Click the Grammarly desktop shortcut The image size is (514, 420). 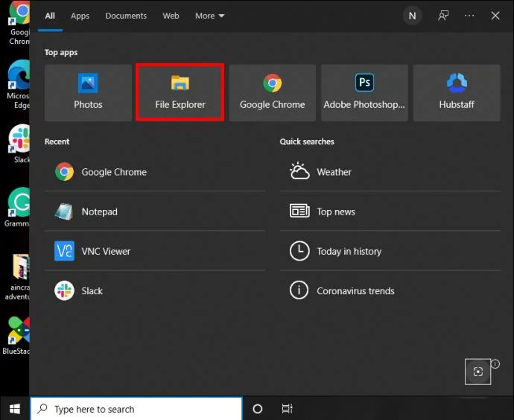click(17, 207)
